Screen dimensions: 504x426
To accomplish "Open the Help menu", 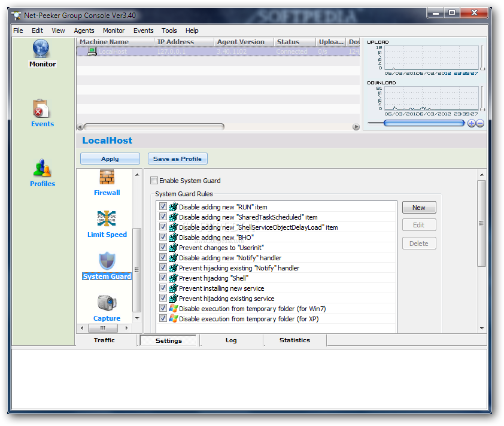I will 192,31.
